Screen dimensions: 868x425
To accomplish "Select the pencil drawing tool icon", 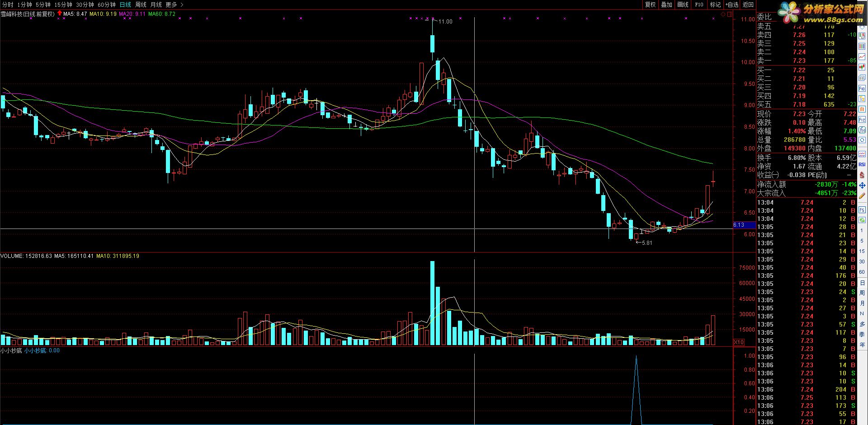I will [x=862, y=196].
